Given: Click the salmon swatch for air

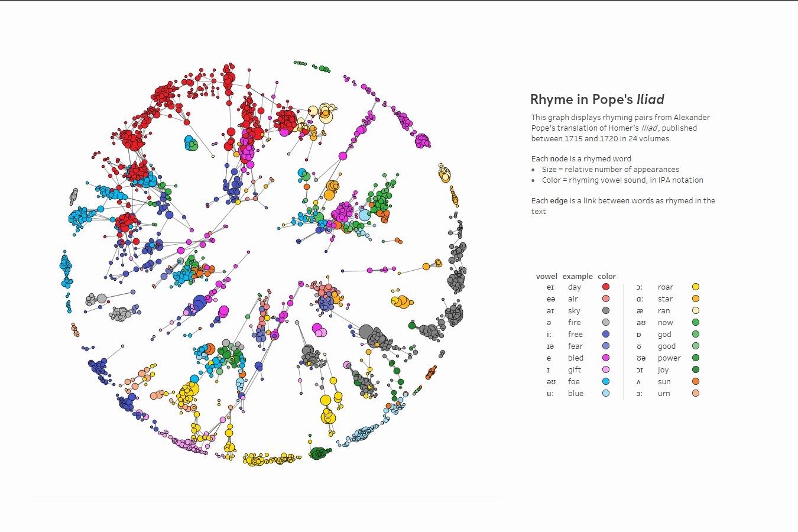Looking at the screenshot, I should (x=606, y=299).
